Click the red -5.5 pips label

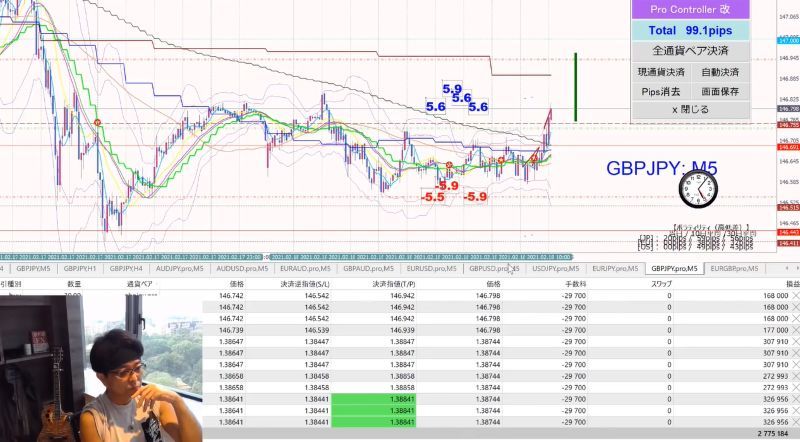point(433,197)
